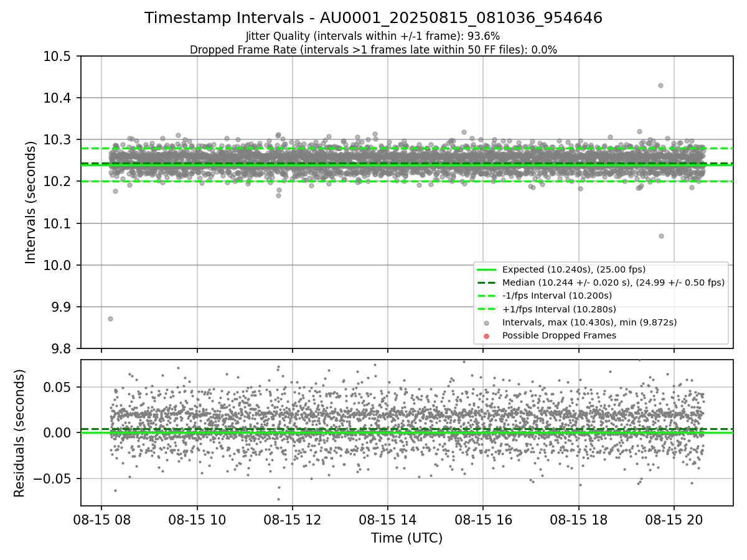Screen dimensions: 747x560
Task: Click the minimum outlier point near 9.87 seconds
Action: [110, 319]
